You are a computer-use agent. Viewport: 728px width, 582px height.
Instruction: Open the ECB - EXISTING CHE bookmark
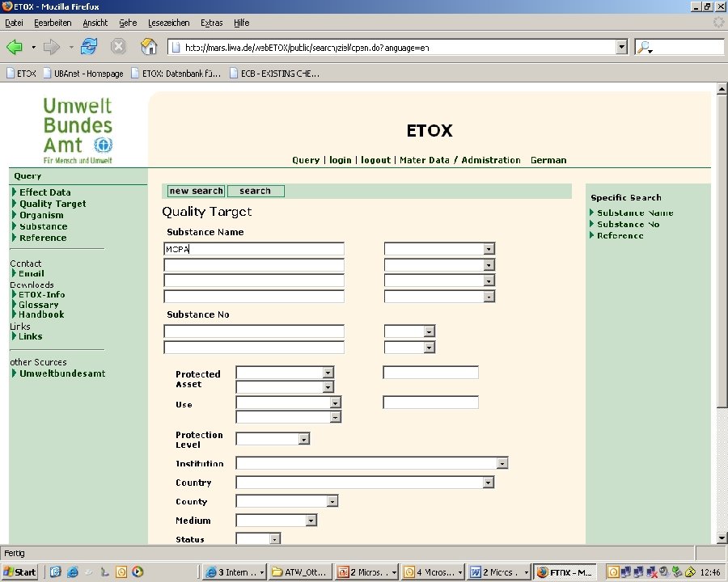(275, 74)
